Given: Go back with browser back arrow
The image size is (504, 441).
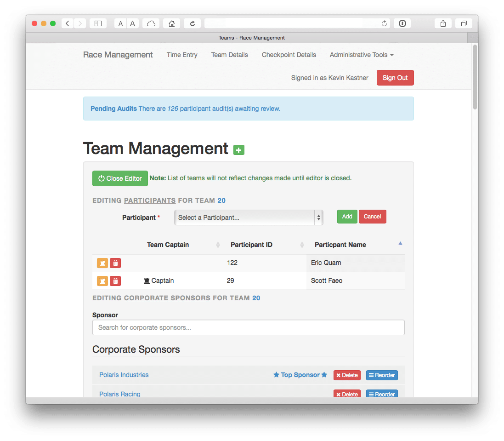Looking at the screenshot, I should 68,23.
